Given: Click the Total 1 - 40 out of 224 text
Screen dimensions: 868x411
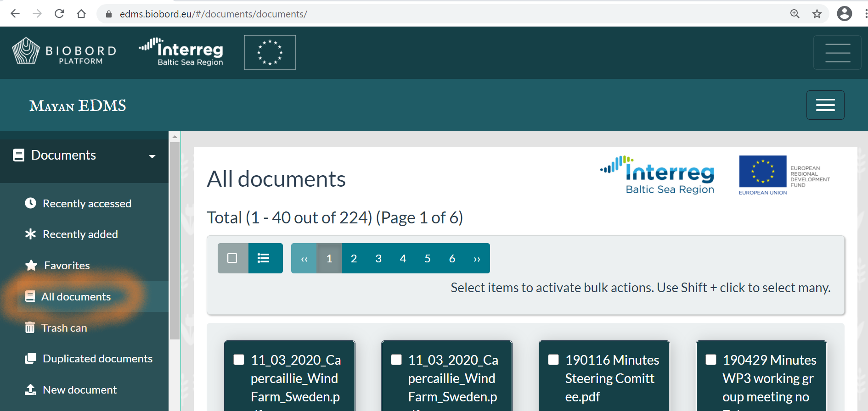Looking at the screenshot, I should pyautogui.click(x=335, y=217).
